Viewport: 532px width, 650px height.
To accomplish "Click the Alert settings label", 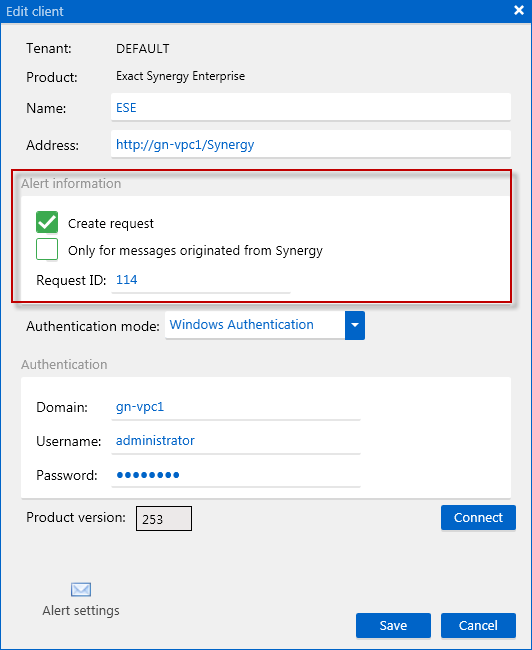I will [x=81, y=611].
